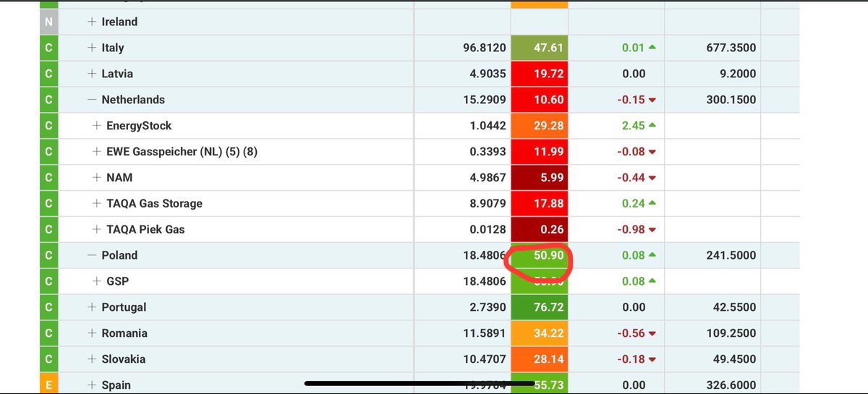Click the green C badge for Netherlands
Screen dimensions: 868x394
coord(48,100)
